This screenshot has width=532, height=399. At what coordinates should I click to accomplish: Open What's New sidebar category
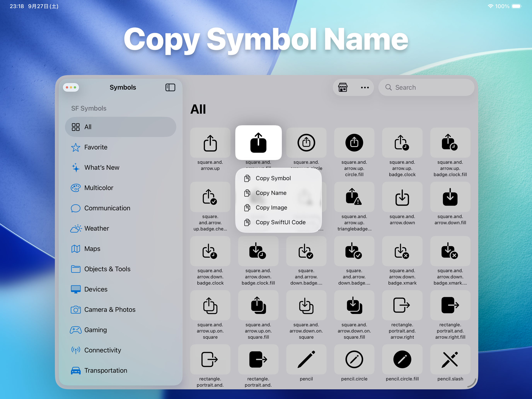[x=101, y=167]
